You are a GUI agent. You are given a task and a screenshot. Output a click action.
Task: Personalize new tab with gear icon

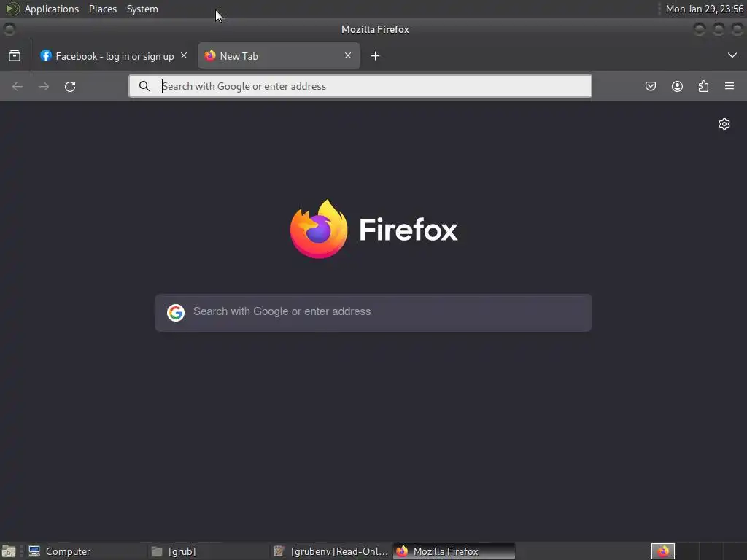click(x=724, y=124)
